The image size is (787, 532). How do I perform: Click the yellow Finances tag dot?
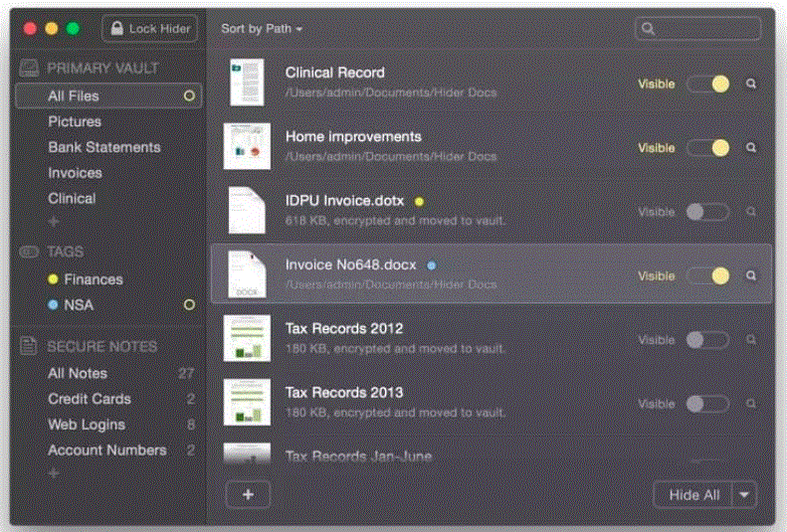click(x=53, y=279)
